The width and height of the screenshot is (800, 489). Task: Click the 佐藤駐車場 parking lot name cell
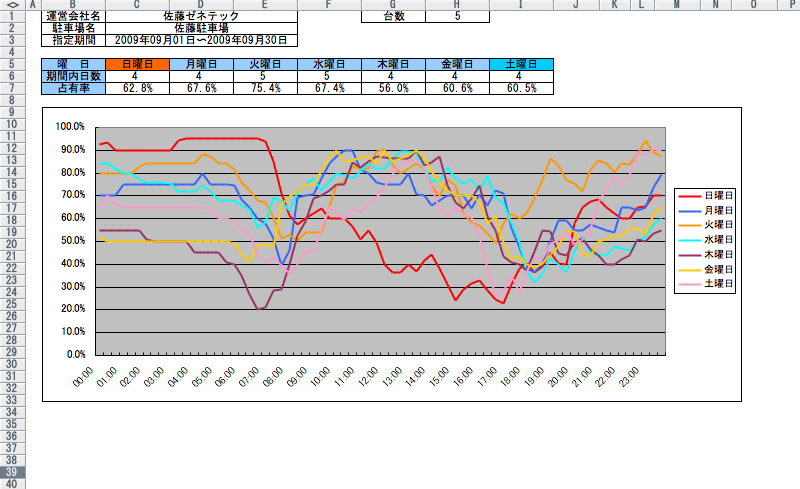(x=200, y=28)
